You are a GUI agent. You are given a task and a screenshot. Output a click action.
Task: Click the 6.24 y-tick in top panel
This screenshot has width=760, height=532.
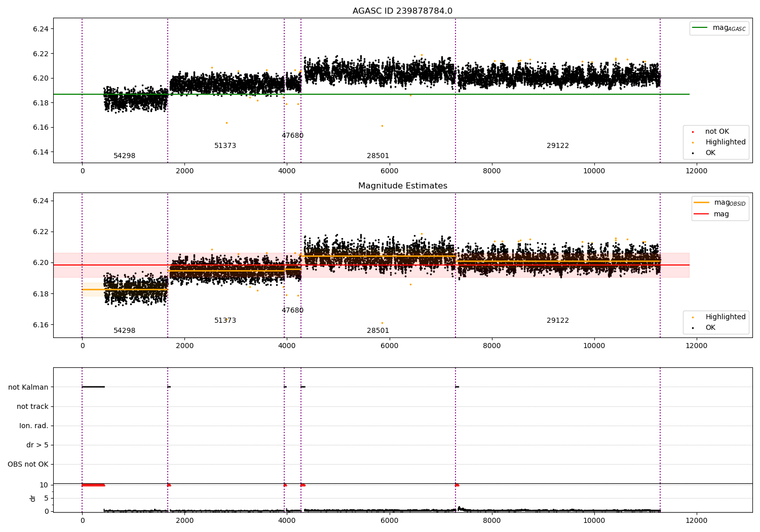[41, 29]
